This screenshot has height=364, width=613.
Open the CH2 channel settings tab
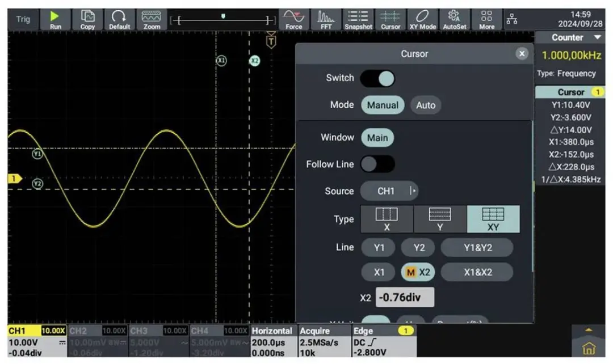click(x=98, y=341)
